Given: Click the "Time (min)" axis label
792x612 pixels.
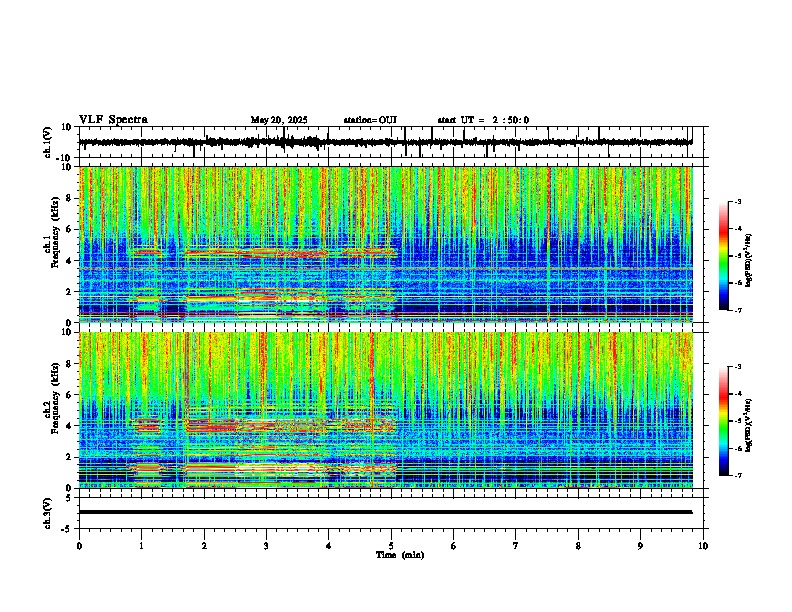Looking at the screenshot, I should click(x=400, y=555).
